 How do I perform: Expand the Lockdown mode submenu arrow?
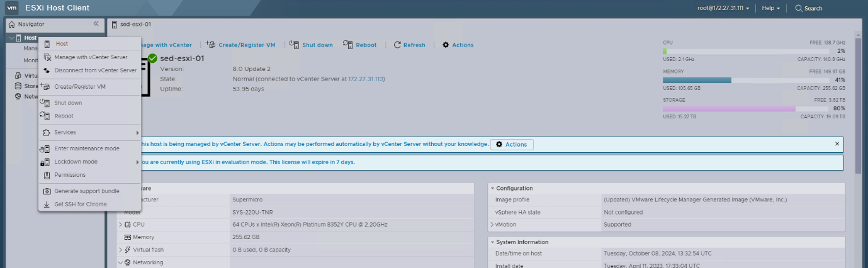pyautogui.click(x=137, y=162)
